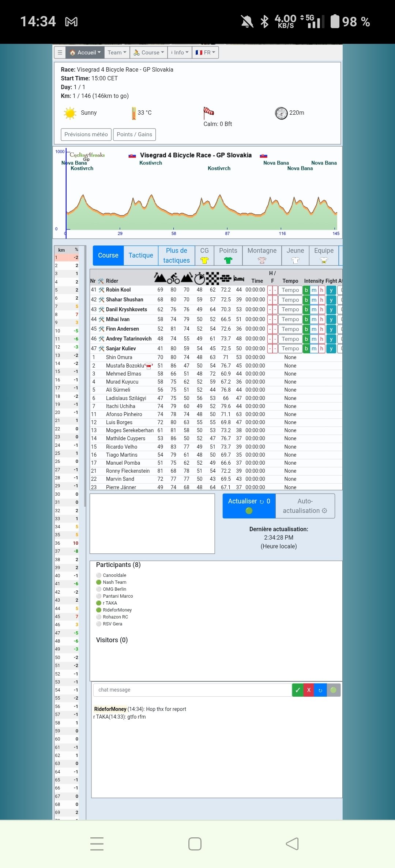
Task: Click the altimeter gauge icon
Action: [x=281, y=113]
